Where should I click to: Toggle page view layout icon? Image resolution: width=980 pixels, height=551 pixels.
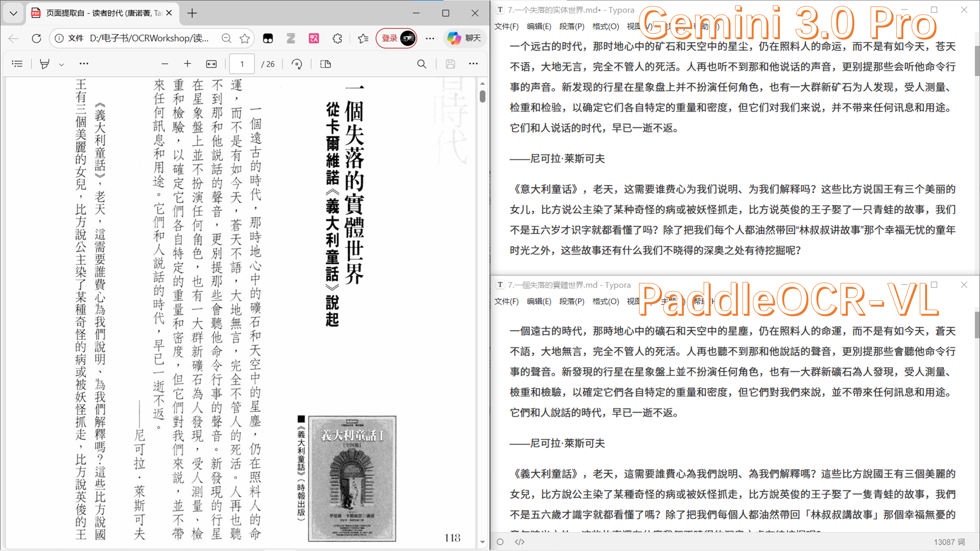pos(325,64)
